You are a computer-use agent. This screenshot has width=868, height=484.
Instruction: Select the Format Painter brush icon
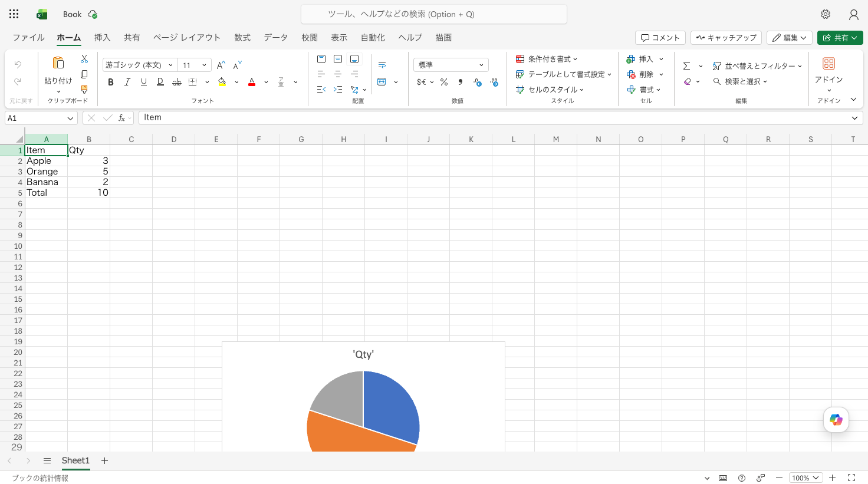84,90
